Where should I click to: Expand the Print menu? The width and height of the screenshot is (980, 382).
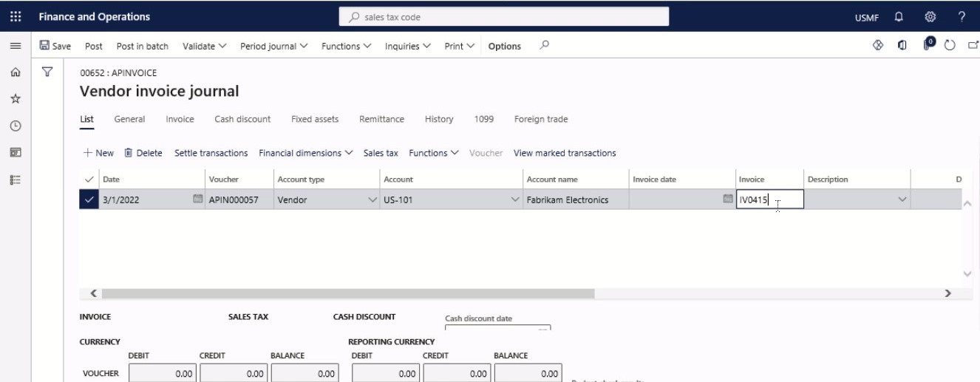459,46
